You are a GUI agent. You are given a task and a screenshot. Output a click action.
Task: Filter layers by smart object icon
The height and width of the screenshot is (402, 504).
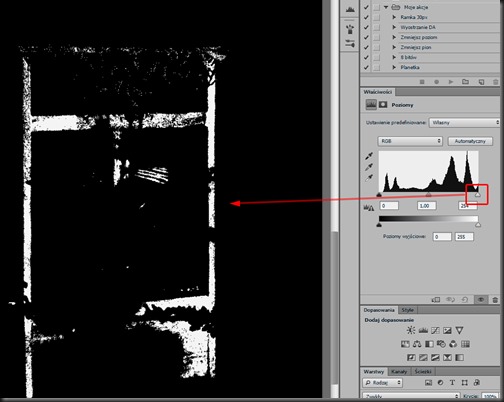(477, 383)
